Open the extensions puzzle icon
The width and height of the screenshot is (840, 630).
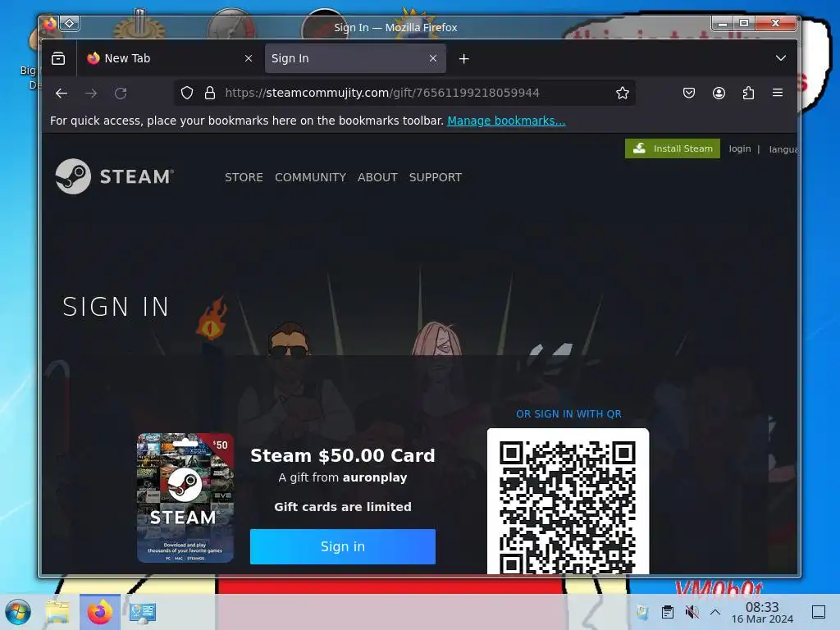[x=748, y=93]
